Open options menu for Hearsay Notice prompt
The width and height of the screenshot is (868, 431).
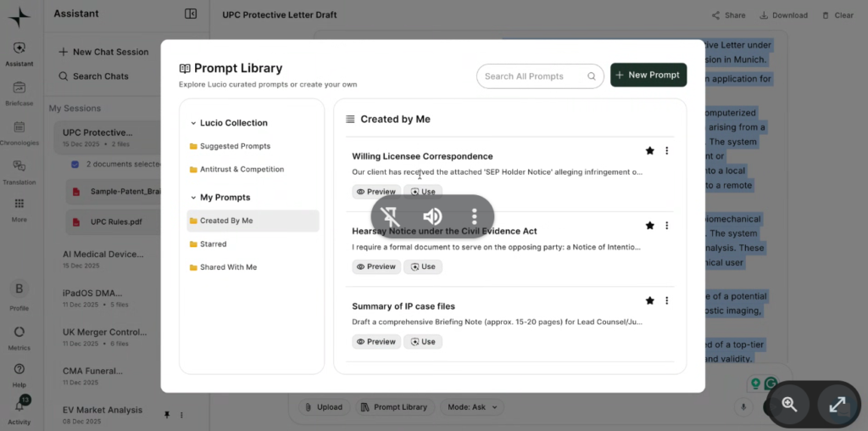[x=666, y=226]
